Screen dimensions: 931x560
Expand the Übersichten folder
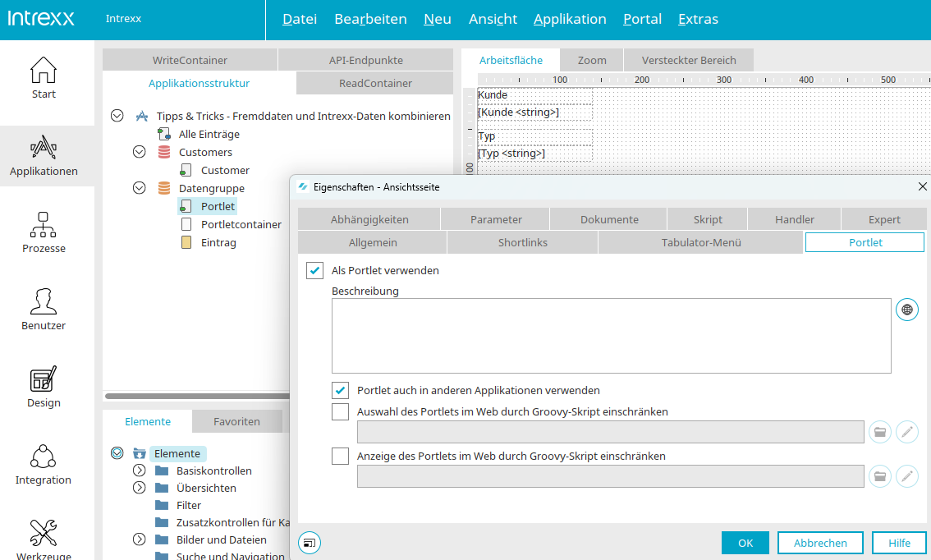[x=139, y=488]
